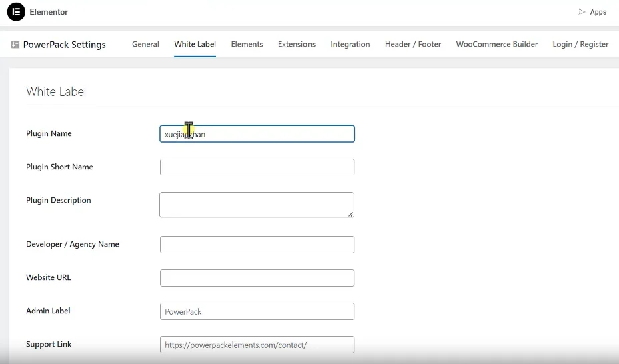The height and width of the screenshot is (364, 619).
Task: Go to the Extensions tab
Action: tap(297, 44)
